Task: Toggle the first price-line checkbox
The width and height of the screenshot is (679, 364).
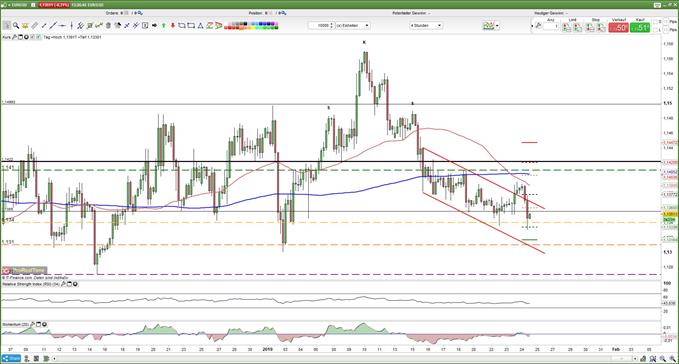Action: pyautogui.click(x=32, y=37)
